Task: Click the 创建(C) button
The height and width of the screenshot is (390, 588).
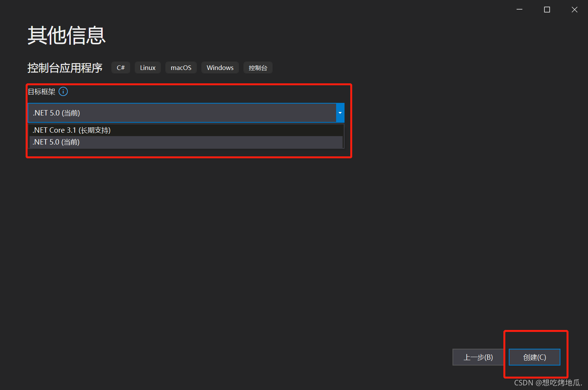Action: tap(534, 357)
